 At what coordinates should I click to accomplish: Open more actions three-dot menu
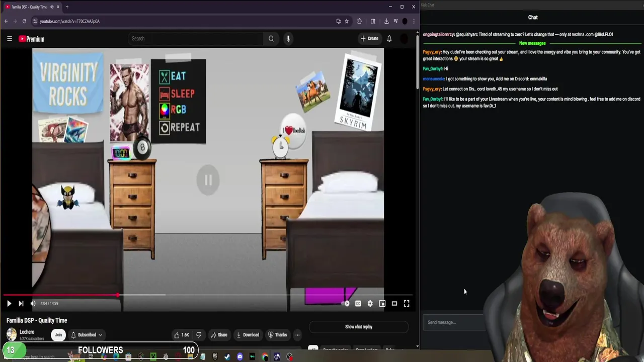pos(297,335)
